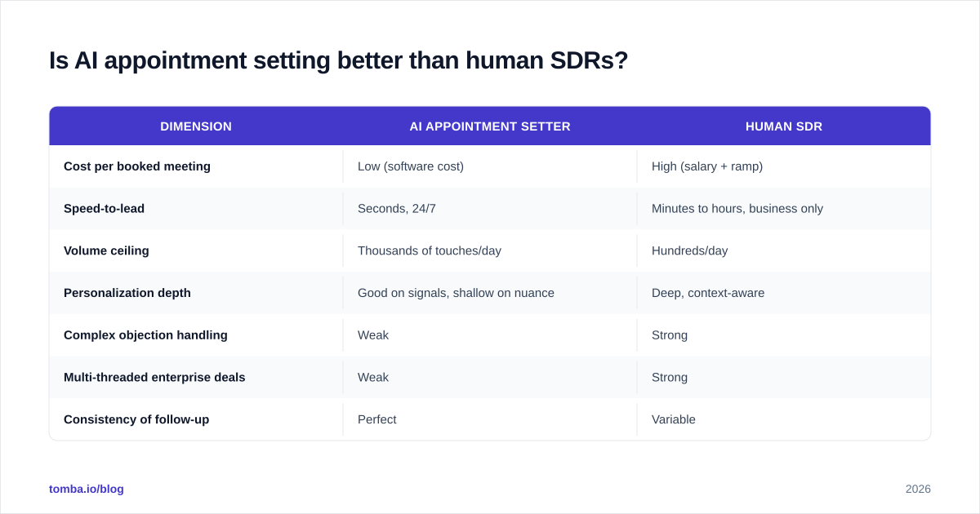Select the DIMENSION column header

196,126
